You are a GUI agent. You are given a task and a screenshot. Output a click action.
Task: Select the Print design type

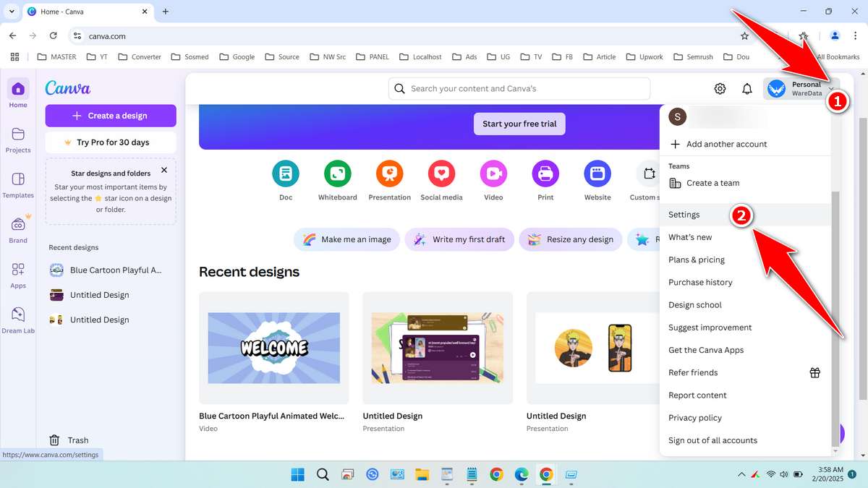point(545,179)
